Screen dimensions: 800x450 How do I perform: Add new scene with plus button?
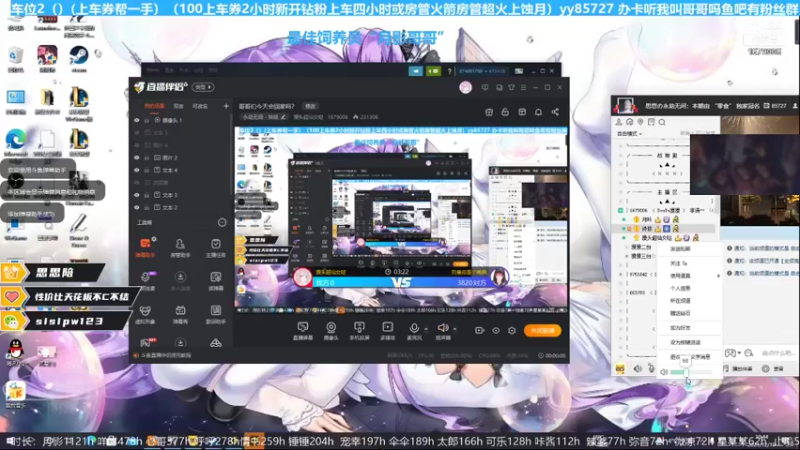226,106
